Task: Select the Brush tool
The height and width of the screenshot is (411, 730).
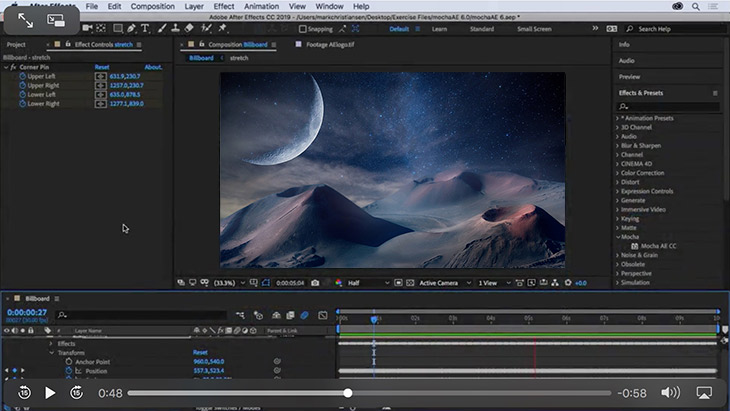Action: pos(162,28)
